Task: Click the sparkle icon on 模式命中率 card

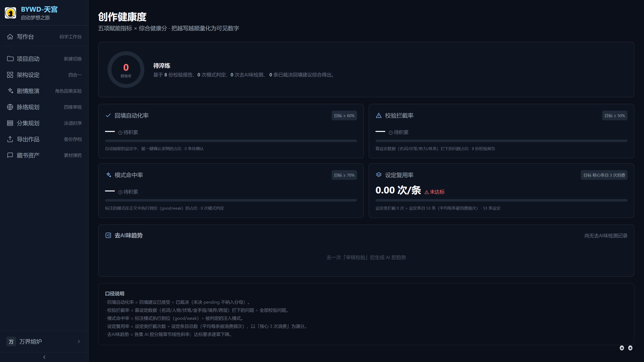Action: click(x=108, y=175)
